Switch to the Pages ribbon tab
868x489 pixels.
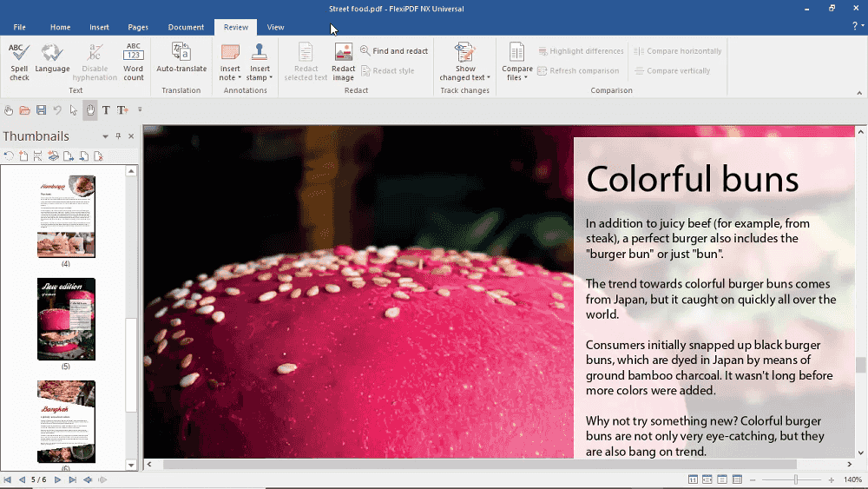138,27
